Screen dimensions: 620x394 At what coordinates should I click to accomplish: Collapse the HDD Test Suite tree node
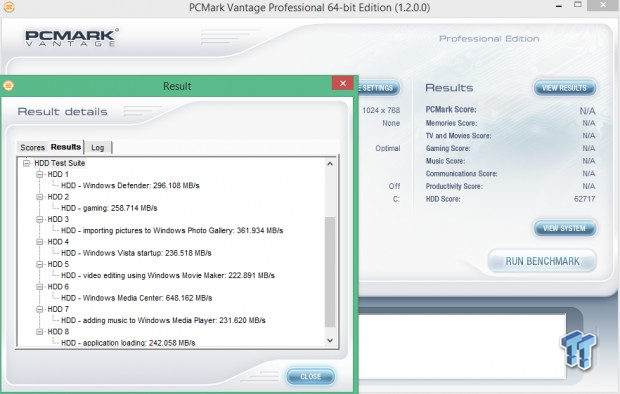click(x=26, y=163)
